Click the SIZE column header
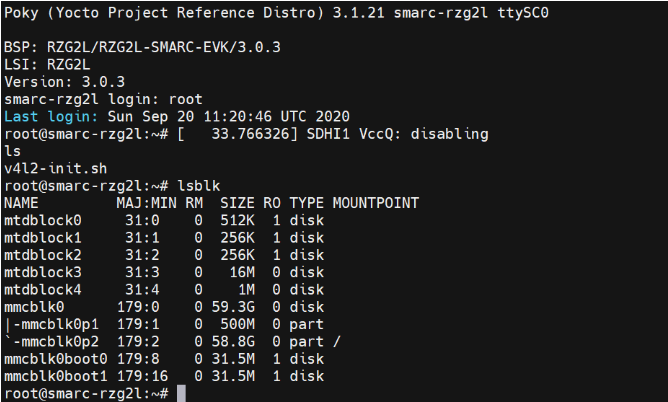 pos(237,203)
